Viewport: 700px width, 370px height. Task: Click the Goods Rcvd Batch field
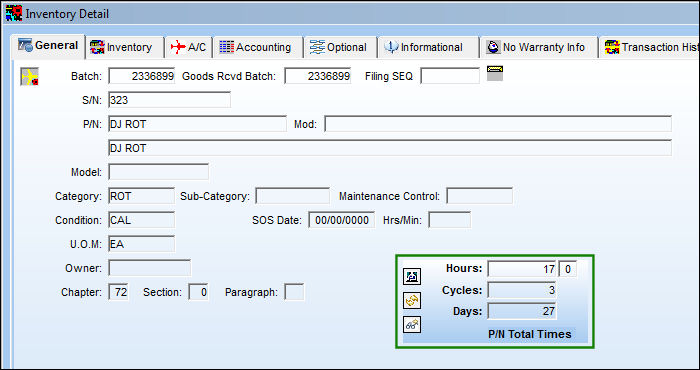point(317,76)
